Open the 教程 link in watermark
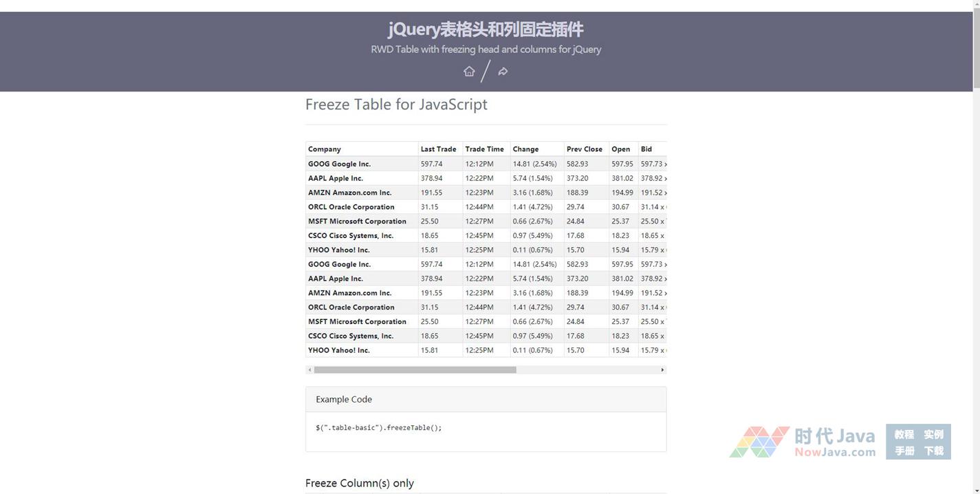This screenshot has width=980, height=494. [x=904, y=435]
